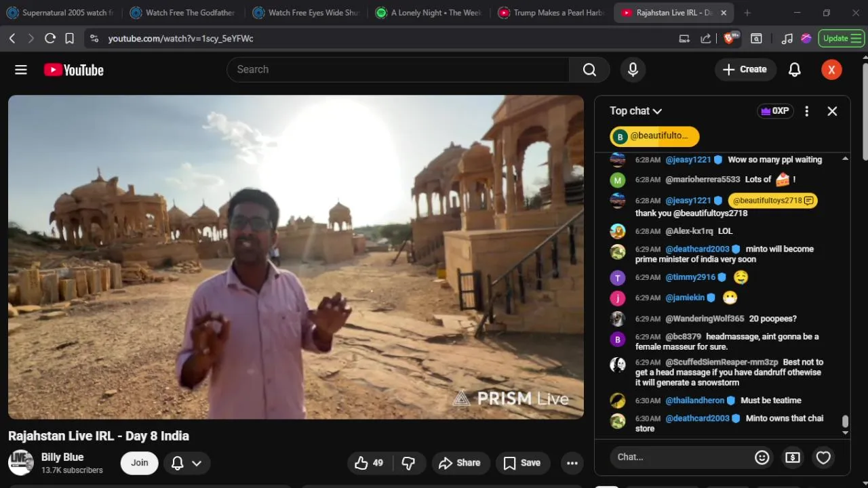Open @marioherrera5533 chat author name
This screenshot has width=868, height=488.
(x=703, y=180)
